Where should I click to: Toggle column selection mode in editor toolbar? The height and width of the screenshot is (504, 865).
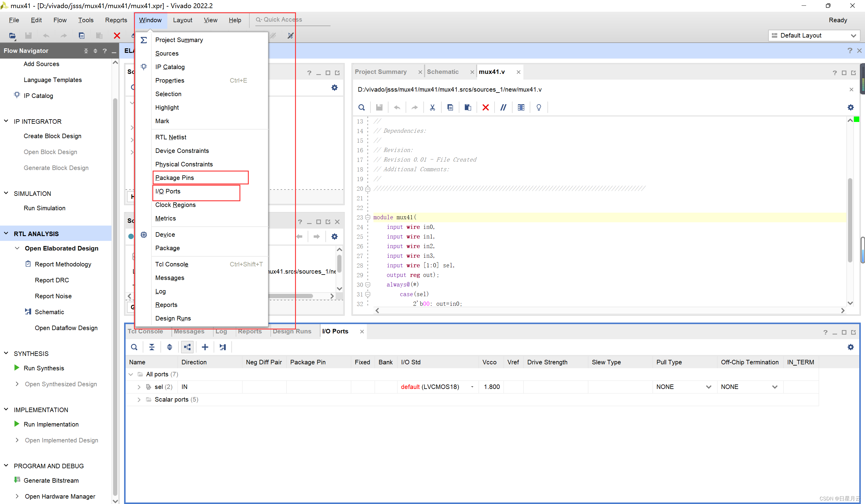521,108
